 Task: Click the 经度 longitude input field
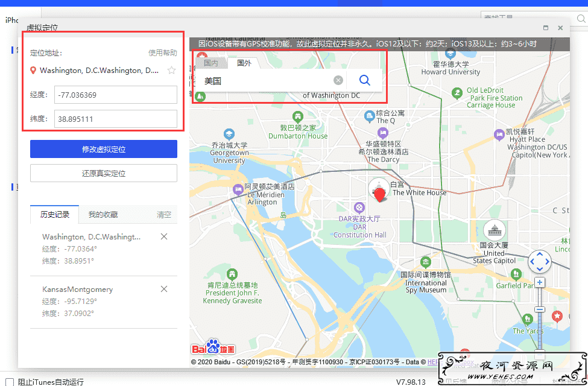click(x=116, y=95)
